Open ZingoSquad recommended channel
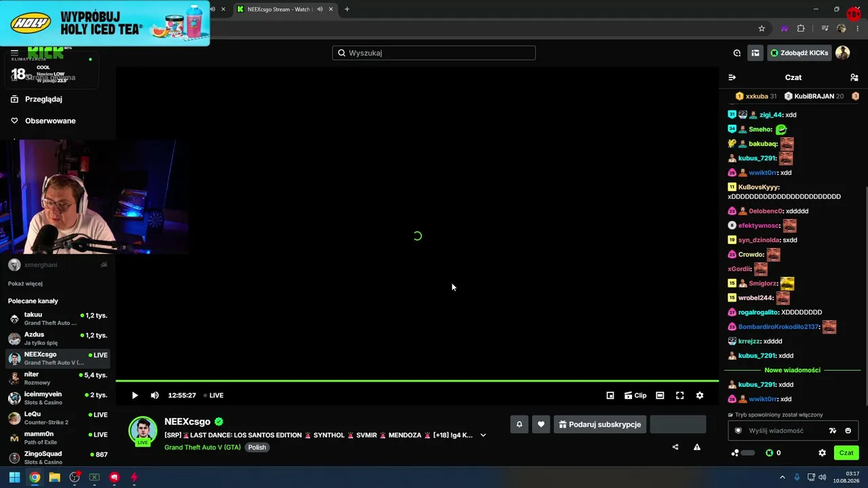The height and width of the screenshot is (488, 868). [x=58, y=457]
